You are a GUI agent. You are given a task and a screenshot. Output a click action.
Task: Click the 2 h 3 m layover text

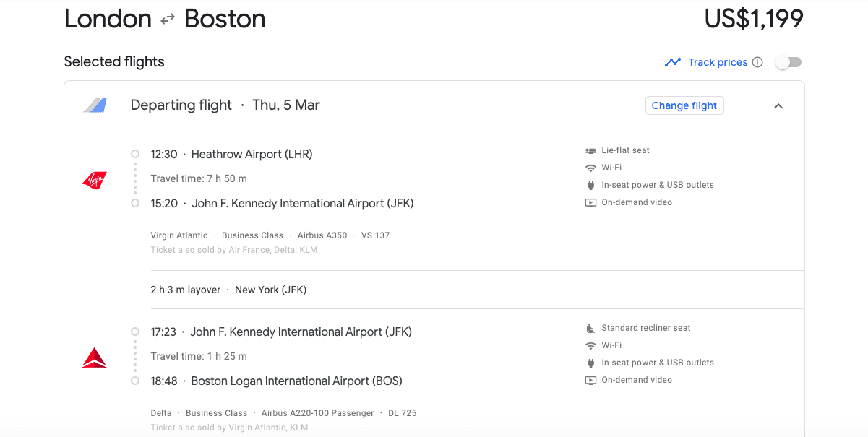pyautogui.click(x=186, y=290)
